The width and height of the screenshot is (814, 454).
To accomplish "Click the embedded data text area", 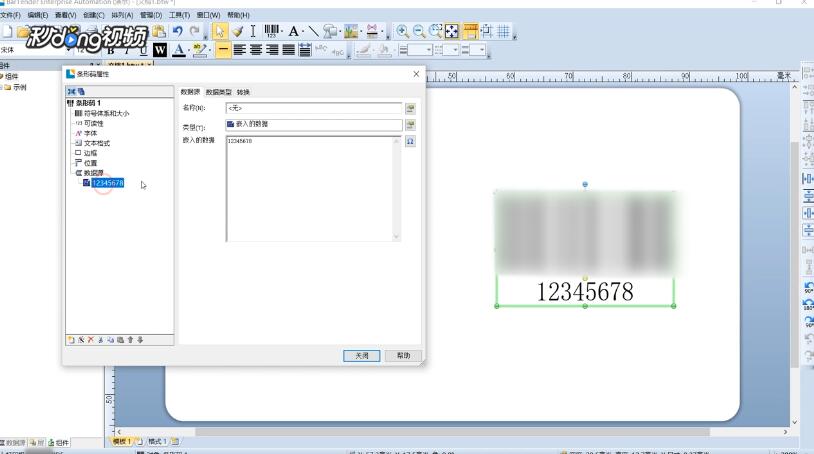I will [313, 189].
